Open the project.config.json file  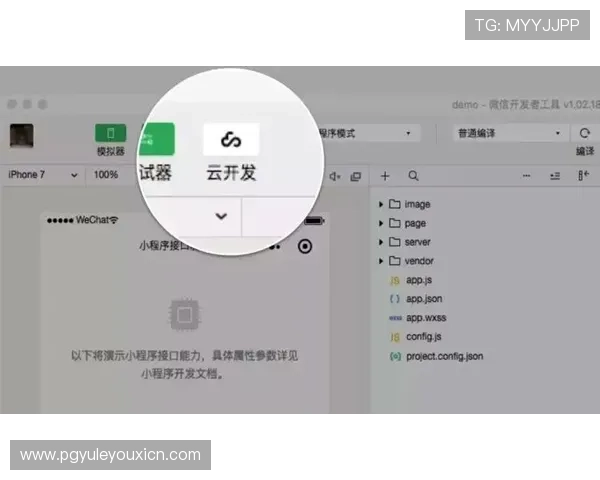click(x=445, y=356)
